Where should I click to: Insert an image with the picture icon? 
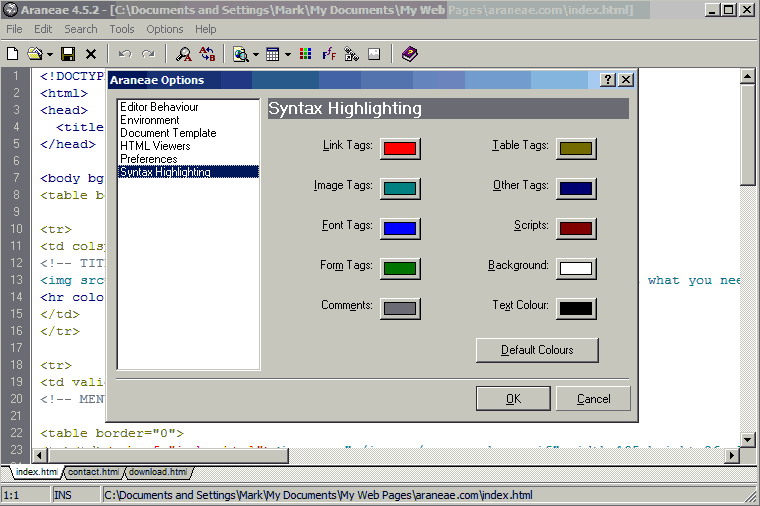pos(374,54)
